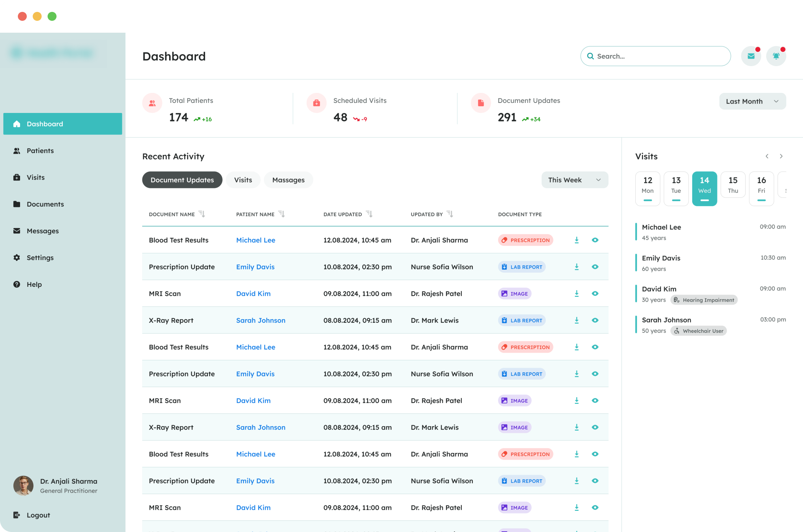Click the Lab Report tag in second row
803x532 pixels.
[522, 267]
